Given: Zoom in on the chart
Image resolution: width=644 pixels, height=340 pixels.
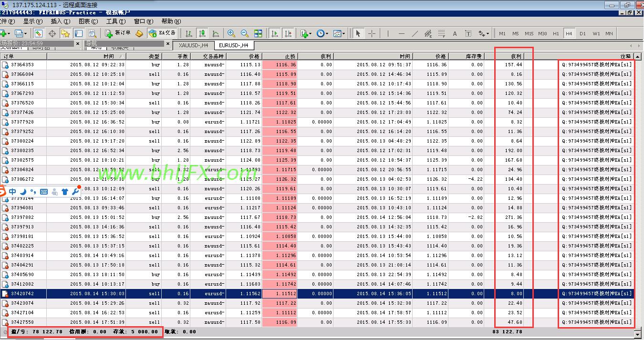Looking at the screenshot, I should pyautogui.click(x=231, y=33).
